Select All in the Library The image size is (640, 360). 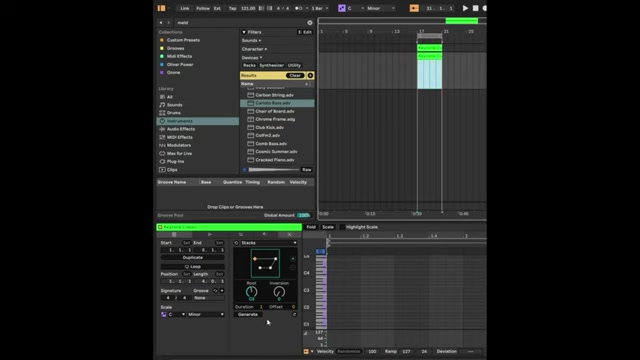coord(169,97)
